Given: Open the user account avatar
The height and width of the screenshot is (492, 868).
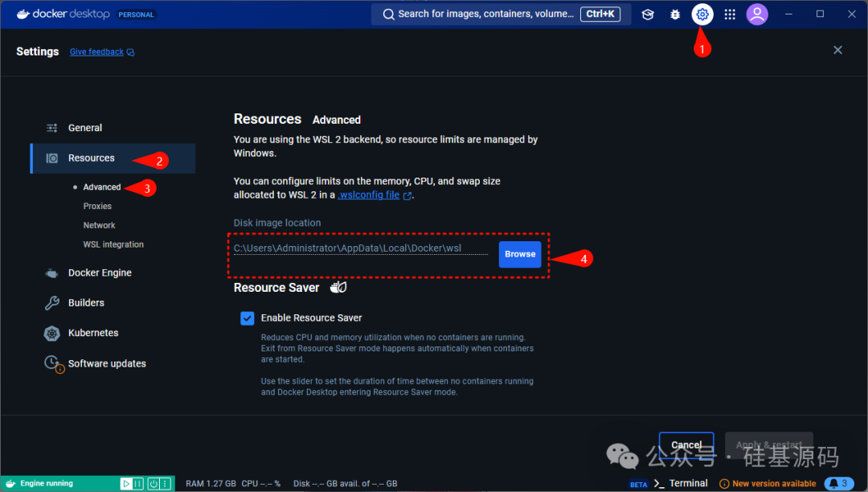Looking at the screenshot, I should coord(757,14).
